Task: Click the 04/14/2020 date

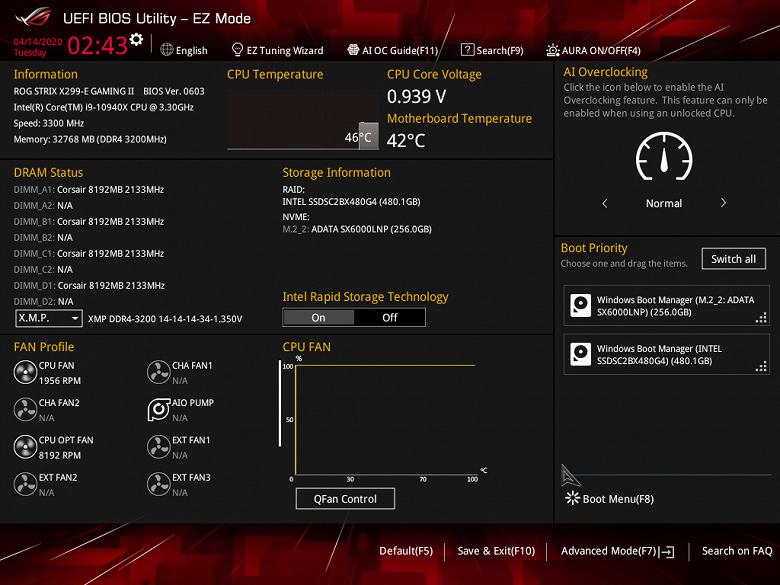Action: point(38,41)
